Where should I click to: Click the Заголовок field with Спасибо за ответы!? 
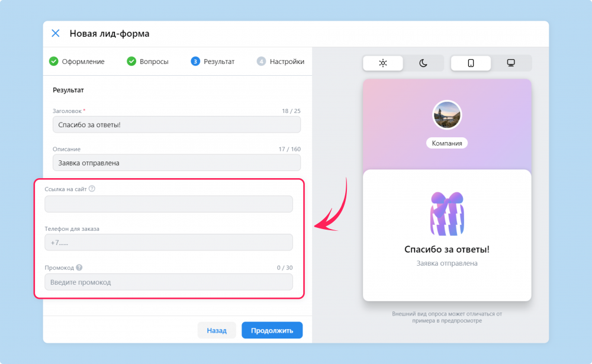(176, 125)
